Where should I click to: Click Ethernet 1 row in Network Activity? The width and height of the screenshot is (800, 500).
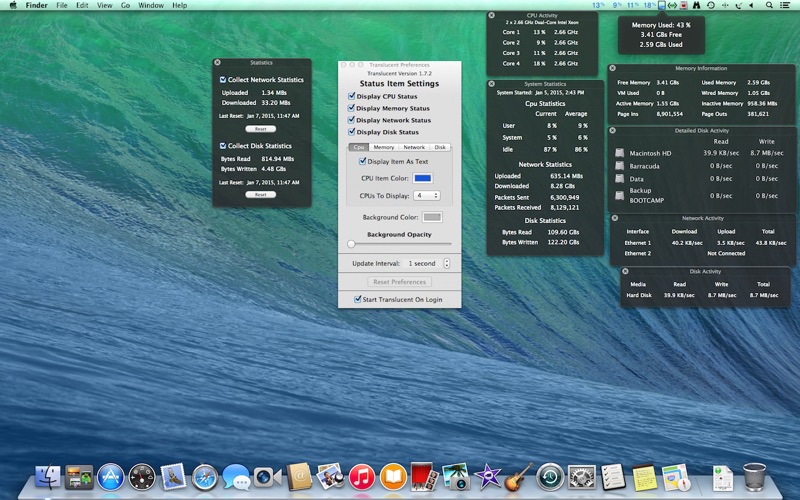(705, 243)
